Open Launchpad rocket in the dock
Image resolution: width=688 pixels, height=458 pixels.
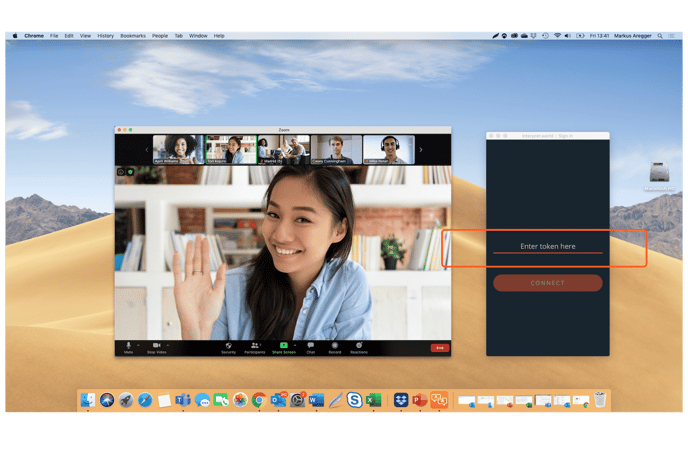point(125,400)
